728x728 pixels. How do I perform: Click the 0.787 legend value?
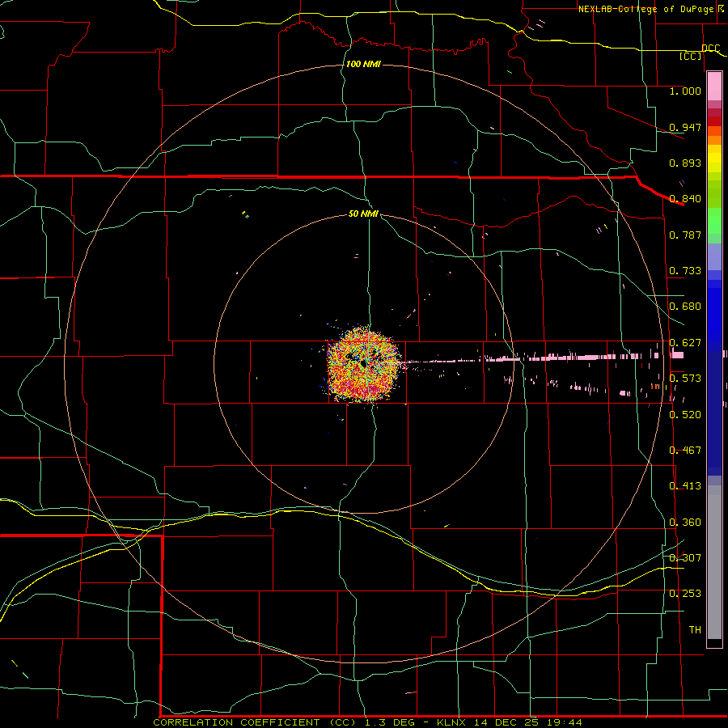click(685, 235)
